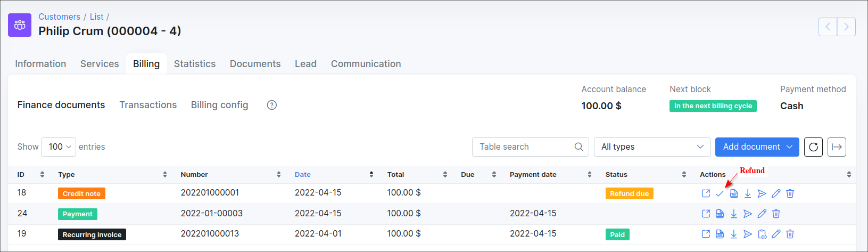Click the help question mark icon
The width and height of the screenshot is (868, 252).
[x=271, y=105]
